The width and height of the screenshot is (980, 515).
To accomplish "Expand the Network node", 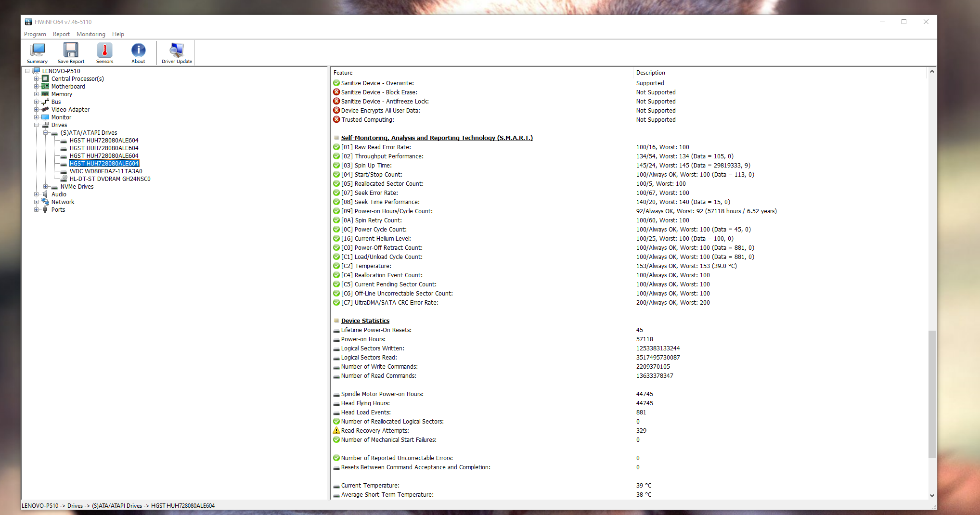I will pyautogui.click(x=36, y=202).
